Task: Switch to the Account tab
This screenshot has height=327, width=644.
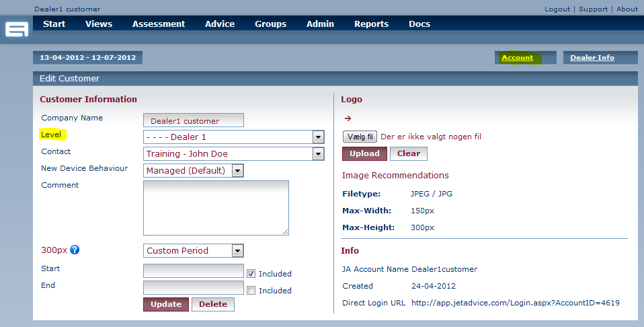Action: pyautogui.click(x=517, y=58)
